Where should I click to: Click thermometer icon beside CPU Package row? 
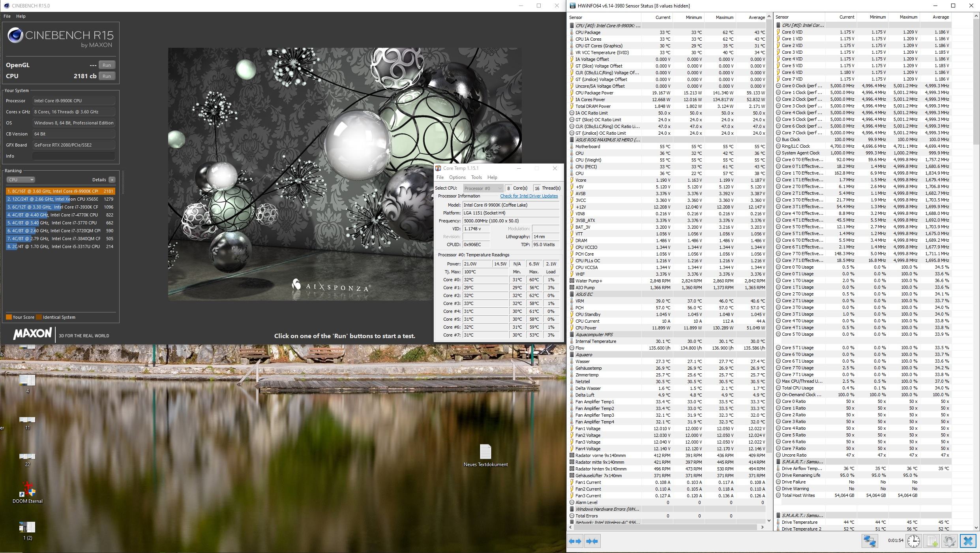(572, 32)
